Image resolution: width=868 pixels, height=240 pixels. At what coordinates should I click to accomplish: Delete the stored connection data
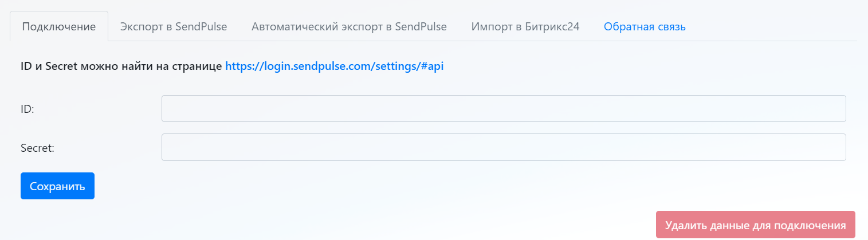pyautogui.click(x=755, y=225)
